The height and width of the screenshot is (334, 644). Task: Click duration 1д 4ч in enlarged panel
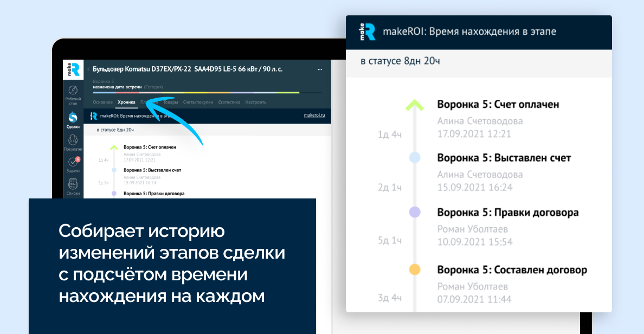point(390,134)
